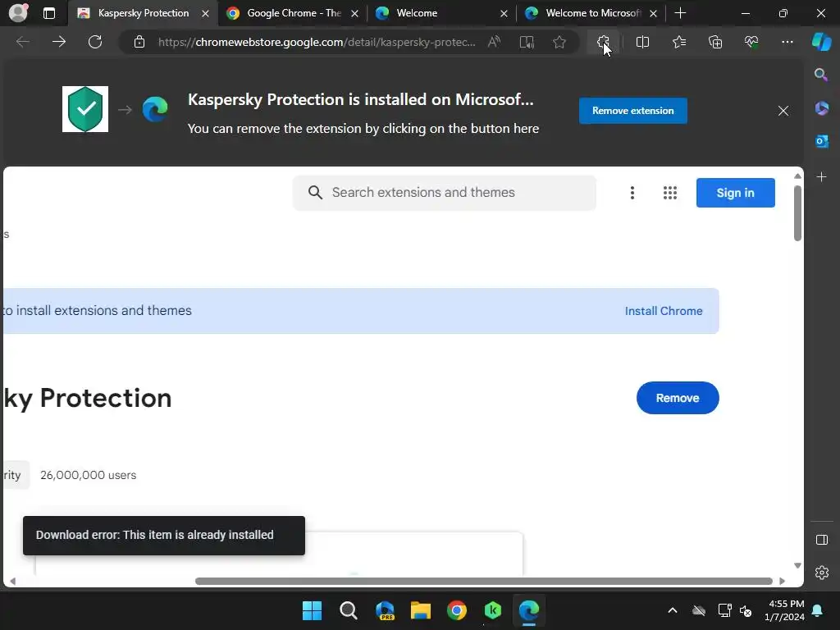840x630 pixels.
Task: Click the address bar URL
Action: point(317,42)
